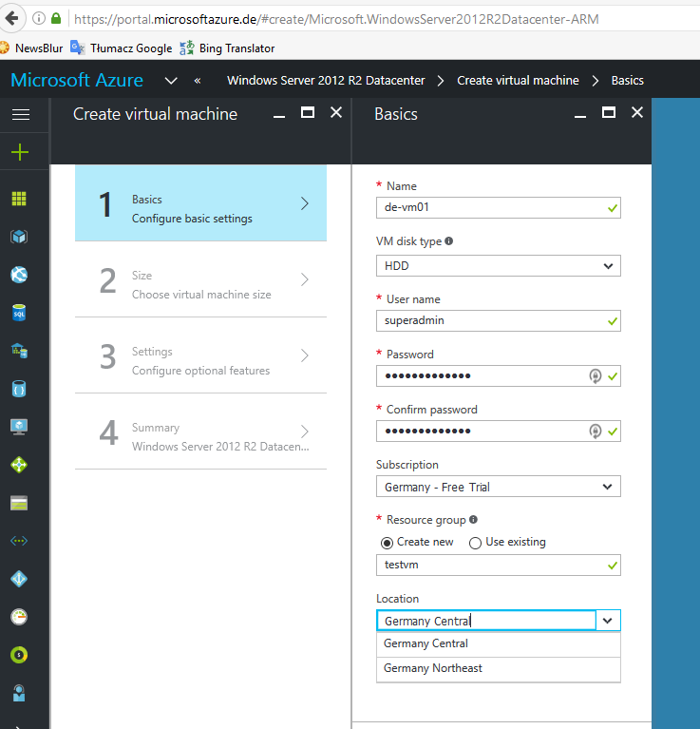
Task: Click the Confirm password input field
Action: point(498,431)
